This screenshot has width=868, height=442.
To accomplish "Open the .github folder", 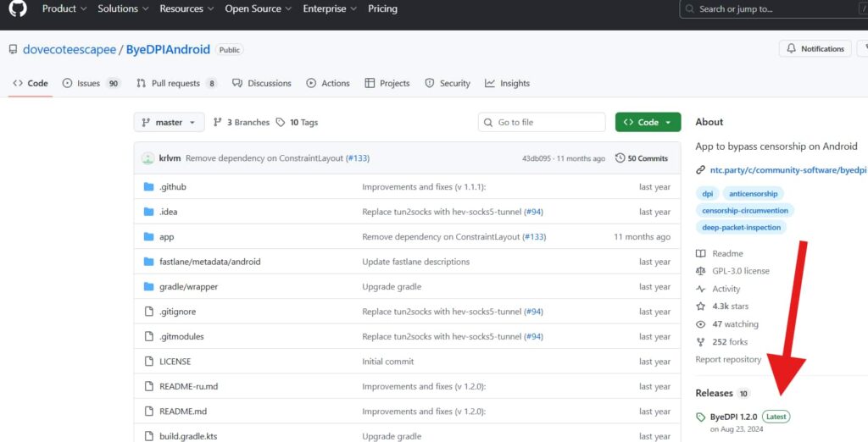I will point(173,187).
